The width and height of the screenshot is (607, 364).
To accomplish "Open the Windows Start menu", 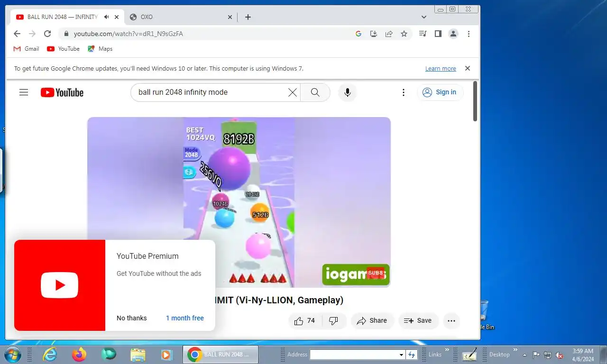I will tap(12, 355).
